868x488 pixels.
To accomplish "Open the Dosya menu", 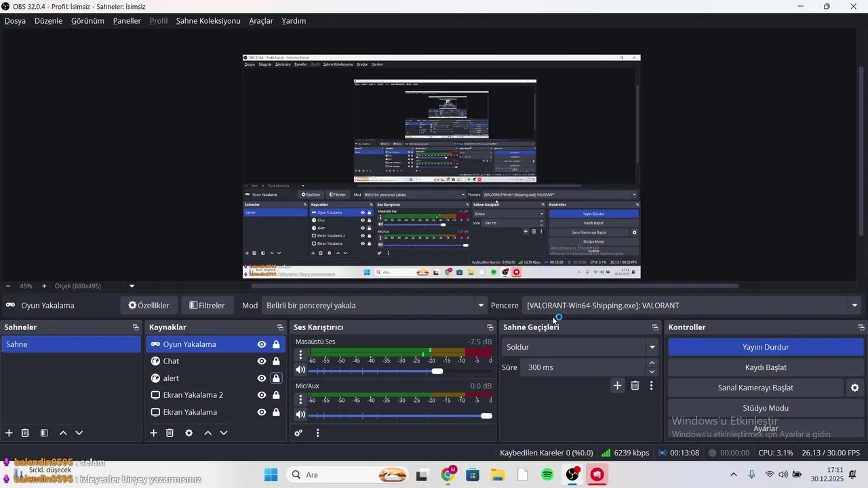I will [x=15, y=21].
